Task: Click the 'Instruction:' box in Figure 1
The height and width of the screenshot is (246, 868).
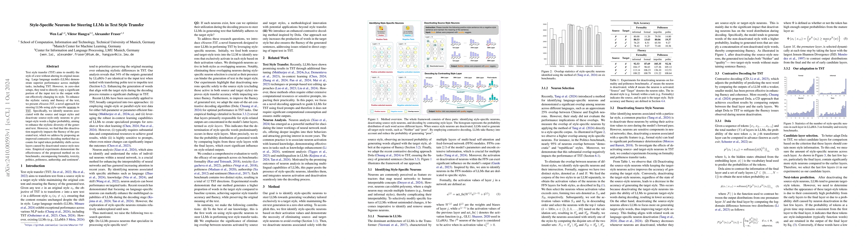Action: [x=461, y=30]
